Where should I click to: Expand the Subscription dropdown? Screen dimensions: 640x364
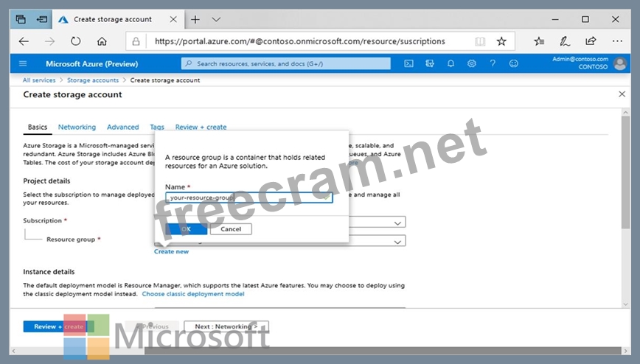point(397,223)
